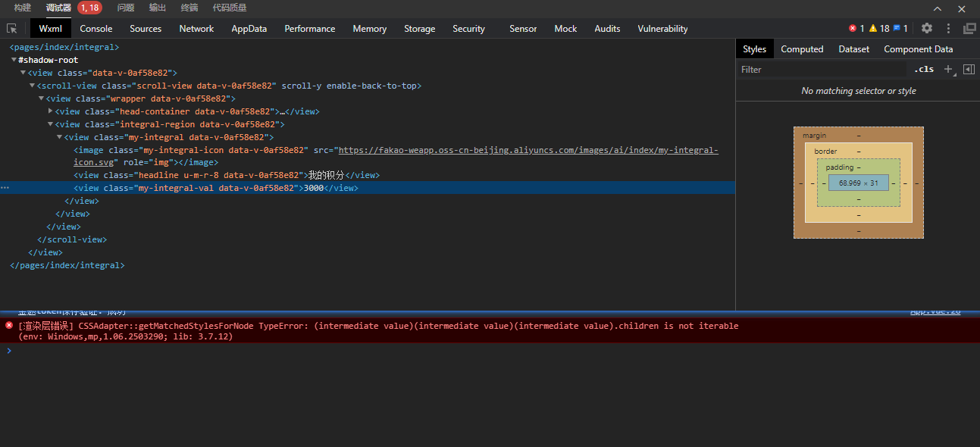Open the Vulnerability tab
Screen dimensions: 980x447
pyautogui.click(x=662, y=28)
